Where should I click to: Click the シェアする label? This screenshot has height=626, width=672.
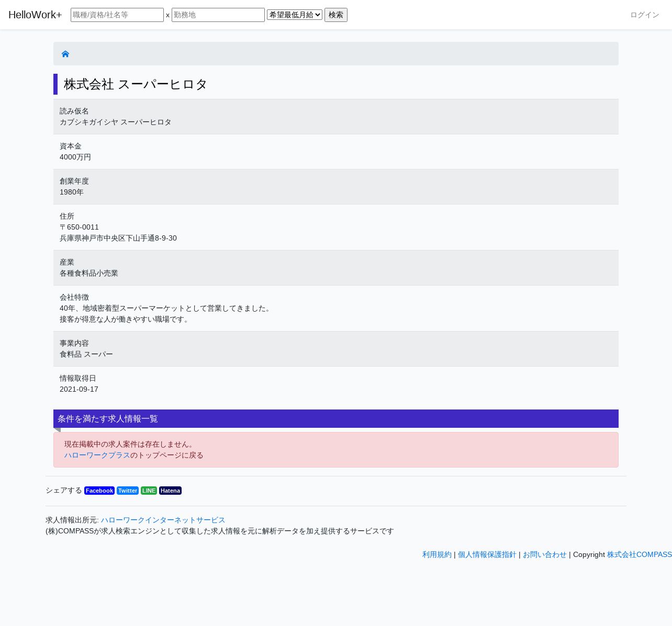[x=64, y=491]
